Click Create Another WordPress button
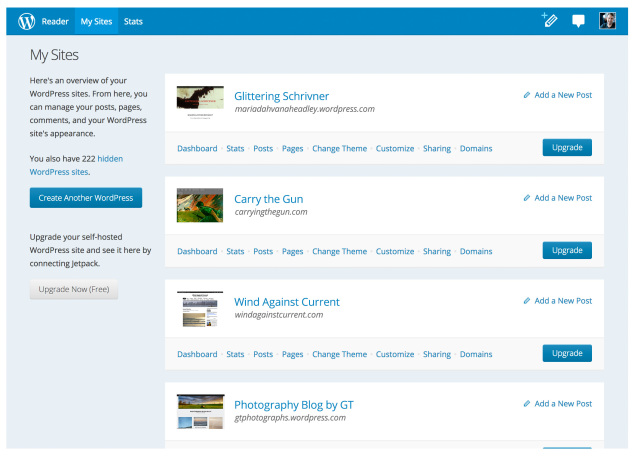 coord(86,198)
